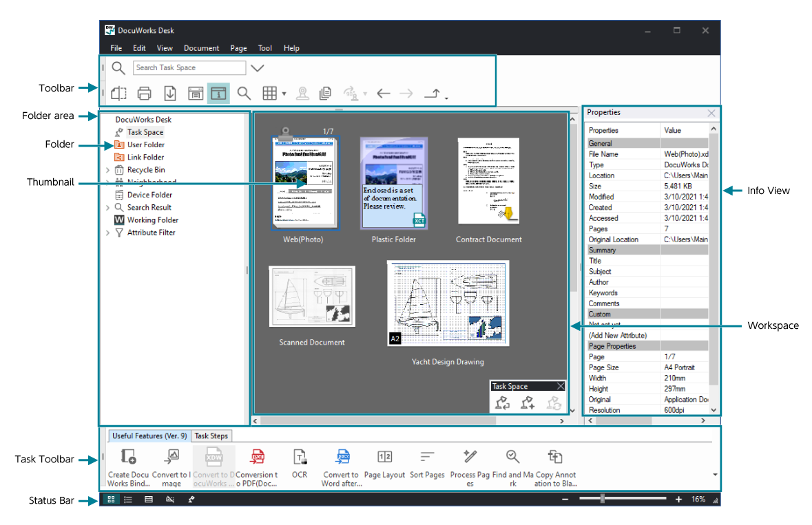Click the zoom in plus button
Viewport: 812px width, 525px height.
tap(678, 499)
